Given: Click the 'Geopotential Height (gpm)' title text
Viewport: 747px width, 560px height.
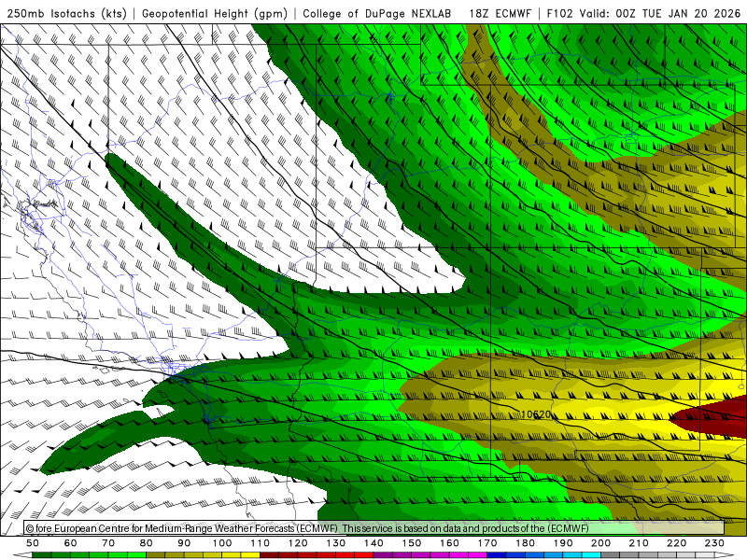Looking at the screenshot, I should point(215,13).
